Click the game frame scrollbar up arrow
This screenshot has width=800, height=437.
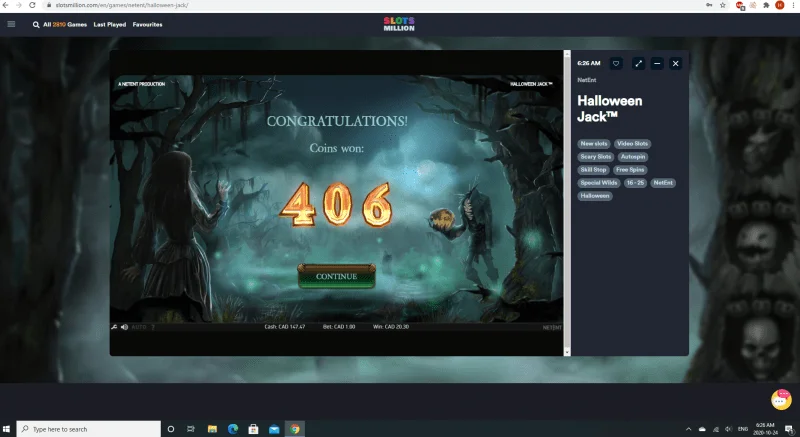coord(567,54)
